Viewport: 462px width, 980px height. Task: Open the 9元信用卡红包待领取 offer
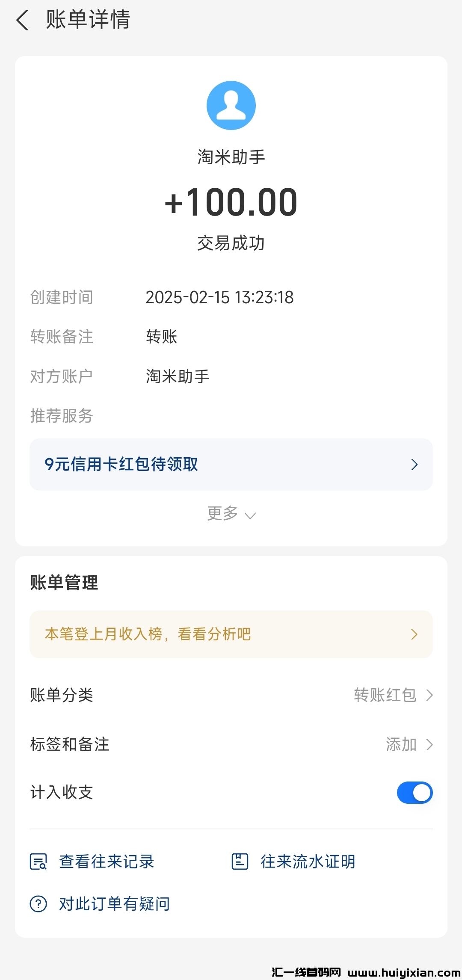pyautogui.click(x=121, y=465)
